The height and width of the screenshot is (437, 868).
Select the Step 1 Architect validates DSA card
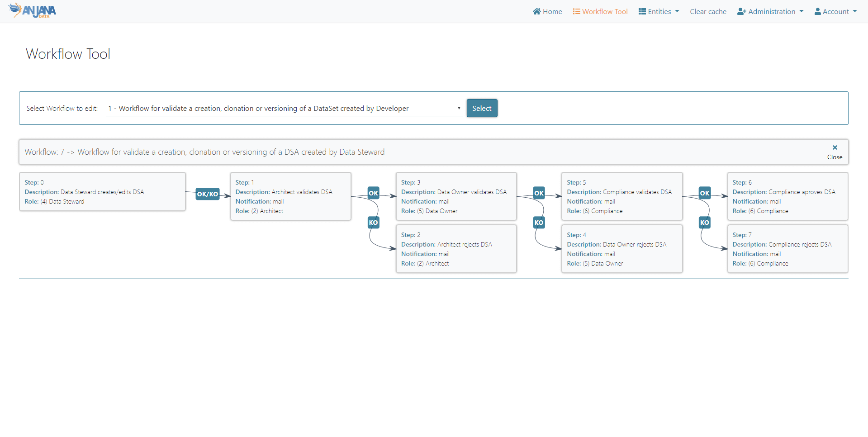point(290,196)
